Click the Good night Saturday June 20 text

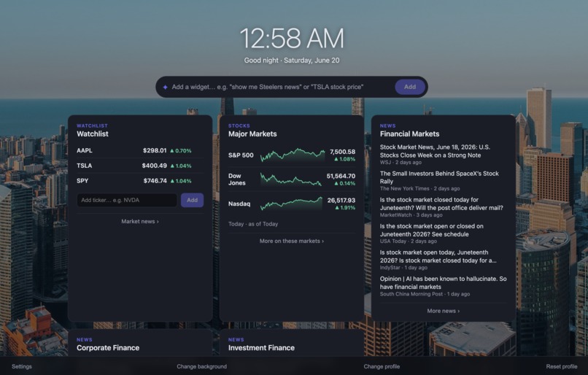[292, 61]
